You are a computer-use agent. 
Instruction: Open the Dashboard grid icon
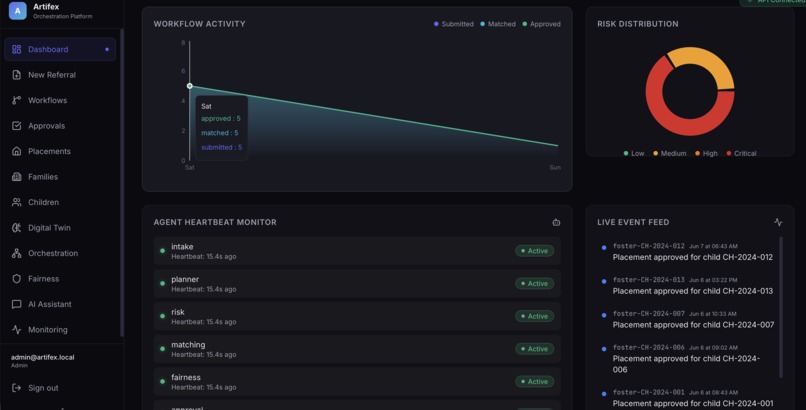pyautogui.click(x=16, y=49)
